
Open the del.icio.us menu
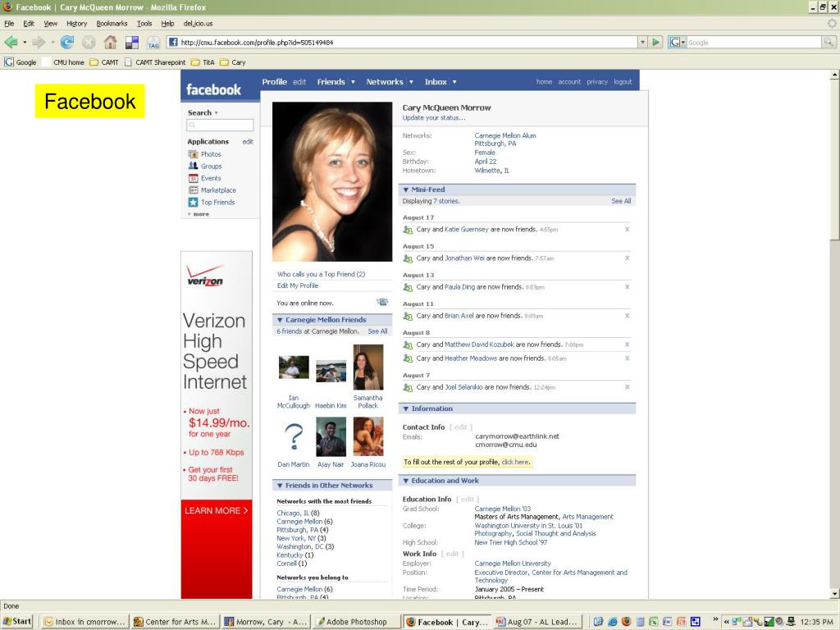[198, 24]
